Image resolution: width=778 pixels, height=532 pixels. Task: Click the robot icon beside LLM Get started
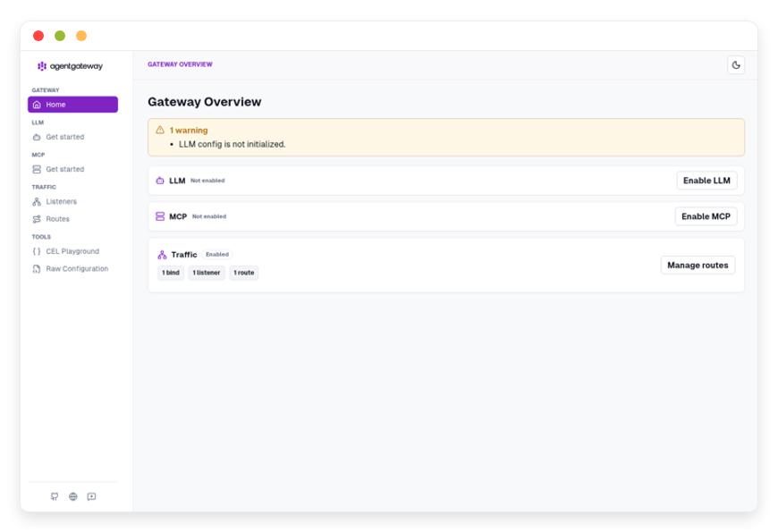pyautogui.click(x=37, y=137)
